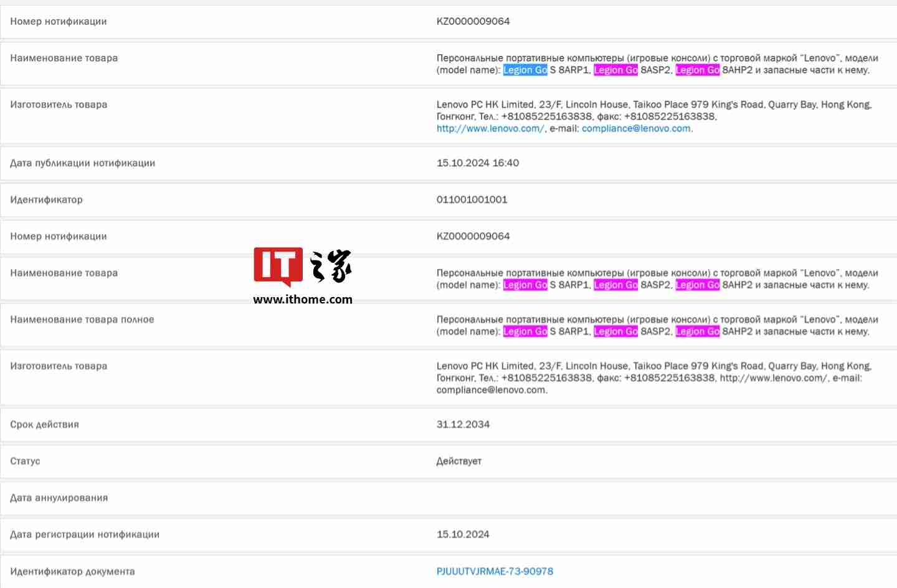This screenshot has width=897, height=588.
Task: Click the "Наименование товара полное" label
Action: tap(82, 320)
